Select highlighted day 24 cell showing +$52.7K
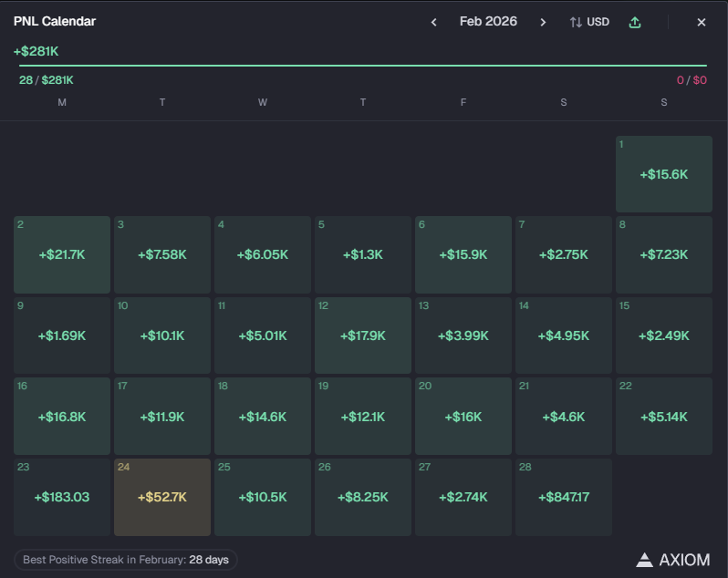 162,497
